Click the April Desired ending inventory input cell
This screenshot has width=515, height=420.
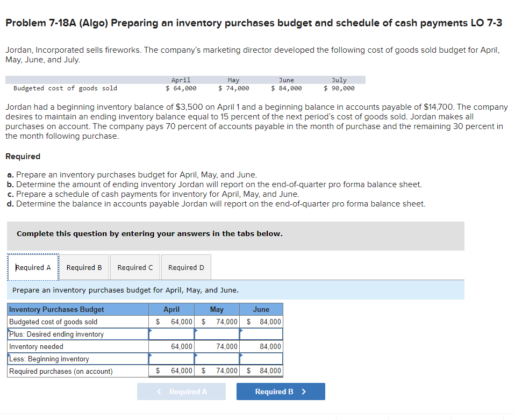[x=172, y=334]
